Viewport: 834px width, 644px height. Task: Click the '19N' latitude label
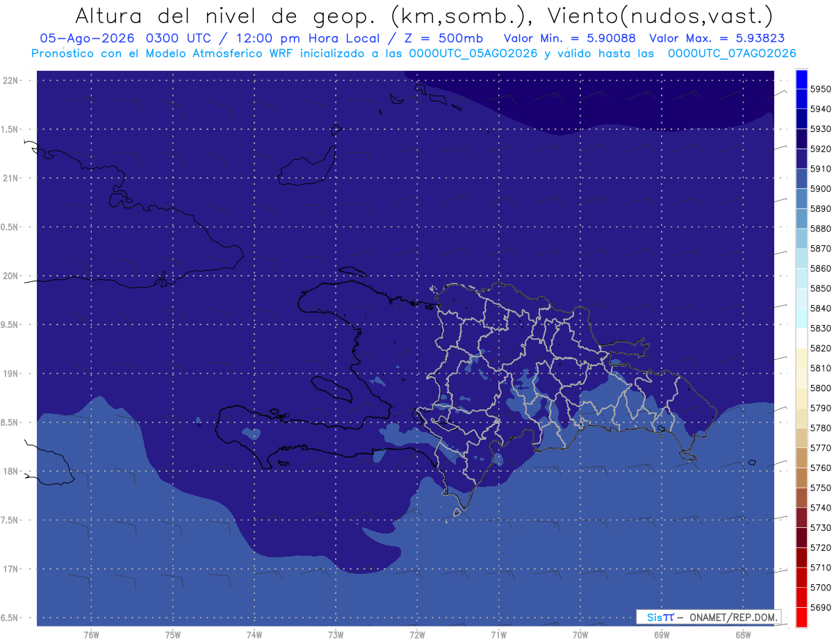tap(13, 374)
